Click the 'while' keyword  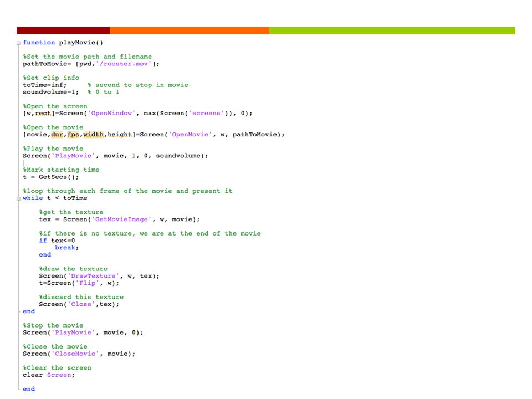coord(33,198)
